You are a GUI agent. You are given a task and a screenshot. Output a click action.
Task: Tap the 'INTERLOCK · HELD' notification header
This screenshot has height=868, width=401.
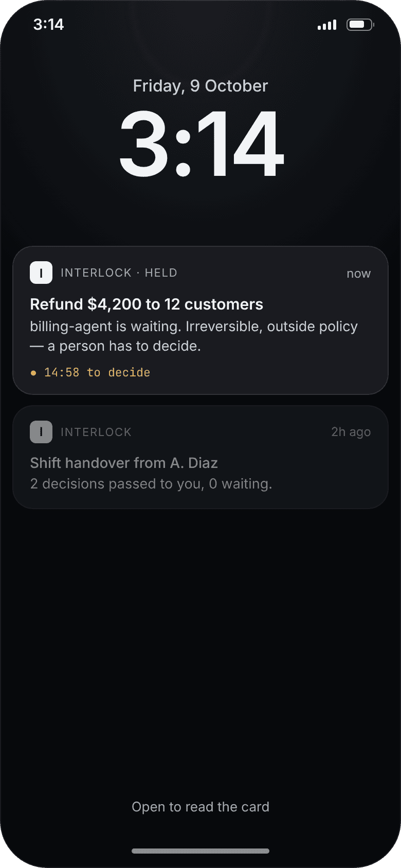[119, 273]
